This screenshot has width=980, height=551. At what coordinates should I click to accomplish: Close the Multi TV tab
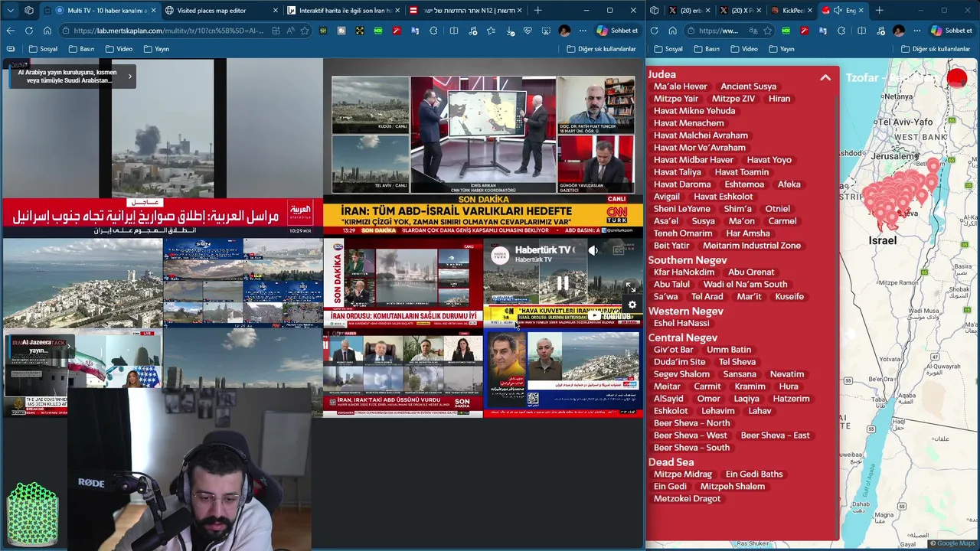point(153,11)
